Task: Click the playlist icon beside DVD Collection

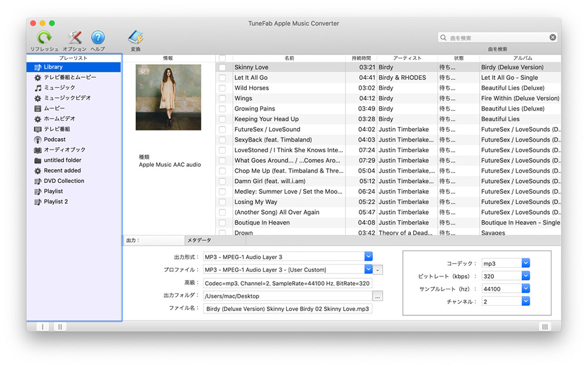Action: point(38,181)
